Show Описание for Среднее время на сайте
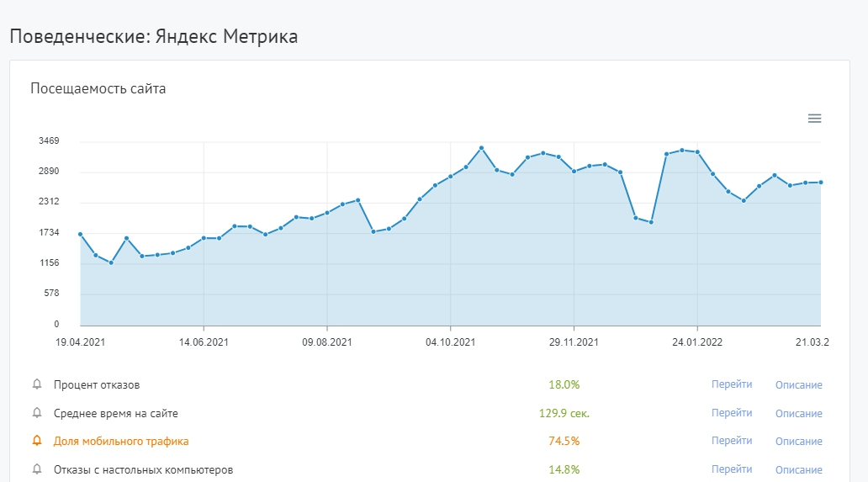The image size is (868, 482). point(798,413)
